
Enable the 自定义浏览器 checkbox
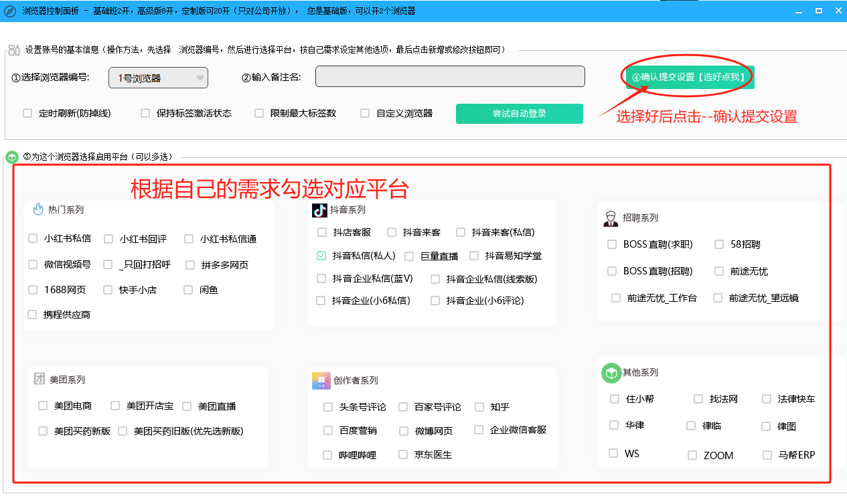[365, 113]
